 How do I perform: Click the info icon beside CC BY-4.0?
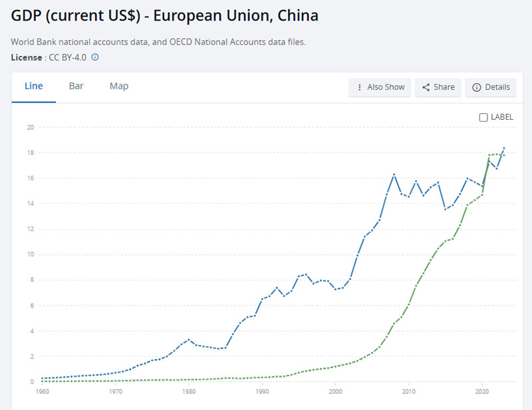(x=95, y=57)
